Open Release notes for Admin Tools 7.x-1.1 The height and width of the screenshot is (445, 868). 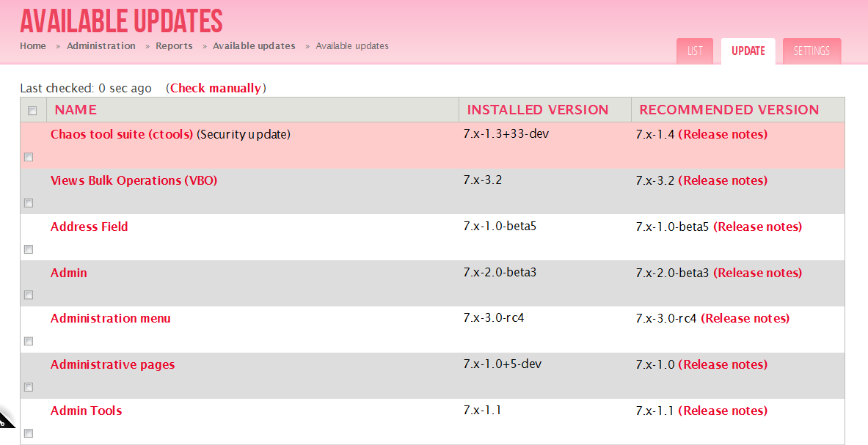(723, 411)
